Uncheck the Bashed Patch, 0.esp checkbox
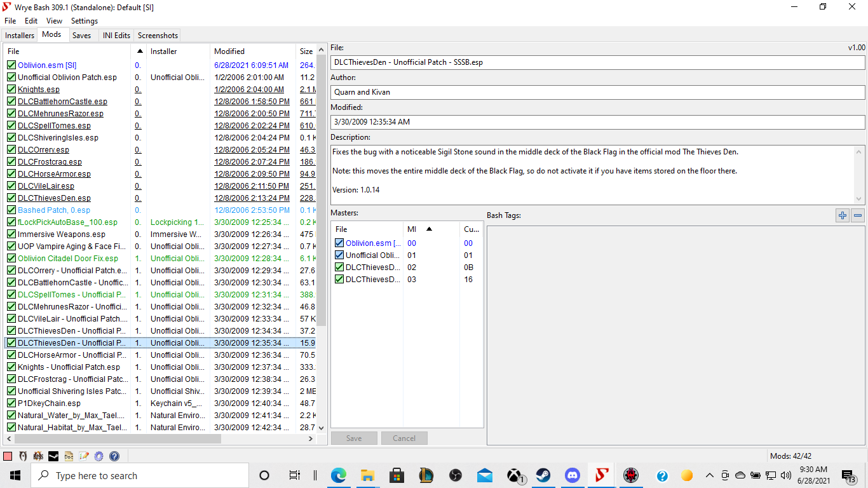The width and height of the screenshot is (868, 488). tap(11, 210)
